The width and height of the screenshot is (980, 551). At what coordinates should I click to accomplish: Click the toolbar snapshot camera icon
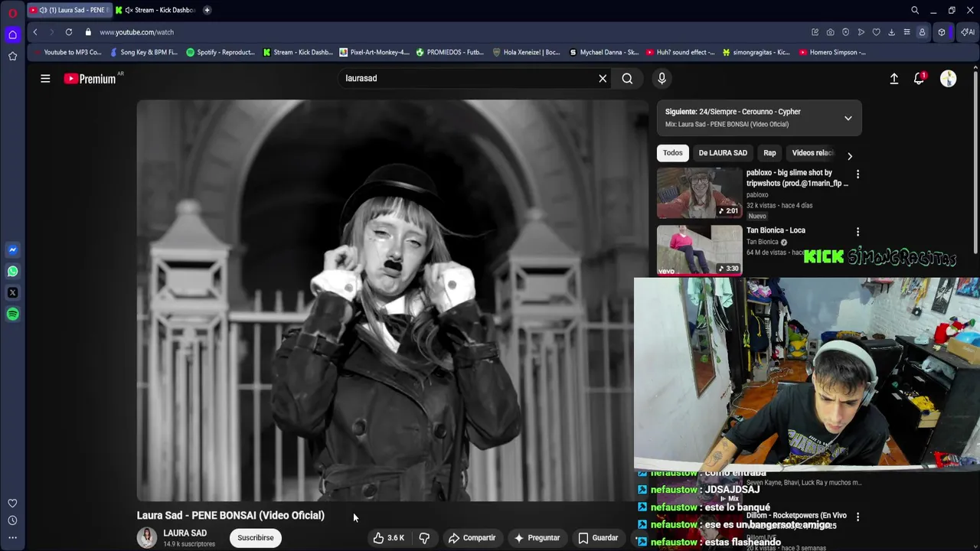[x=830, y=32]
